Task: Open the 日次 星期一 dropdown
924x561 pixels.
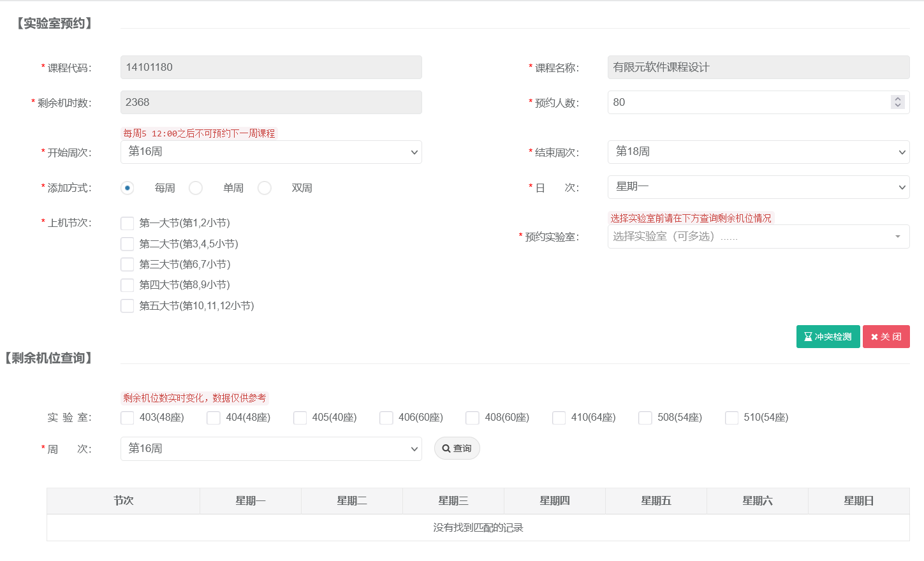Action: (x=758, y=187)
